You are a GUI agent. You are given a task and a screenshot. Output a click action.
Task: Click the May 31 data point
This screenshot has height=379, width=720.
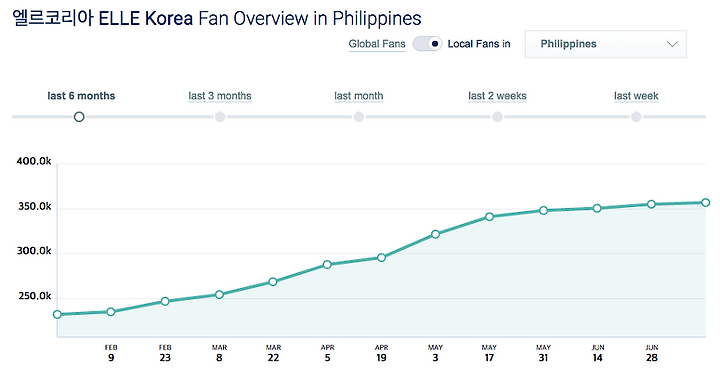click(543, 210)
